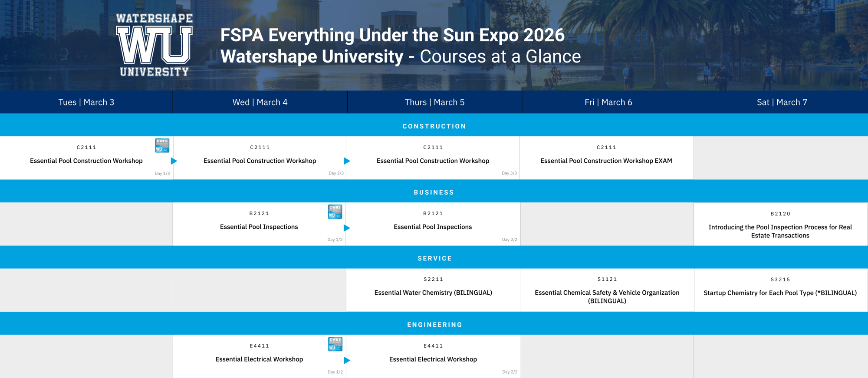Click the CWRI badge on Essential Pool Inspections

pyautogui.click(x=335, y=211)
